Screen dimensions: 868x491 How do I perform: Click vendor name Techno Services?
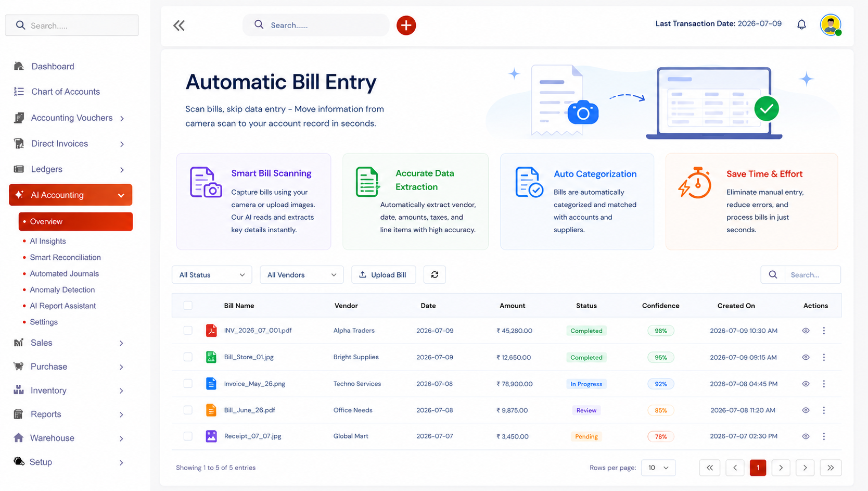357,384
